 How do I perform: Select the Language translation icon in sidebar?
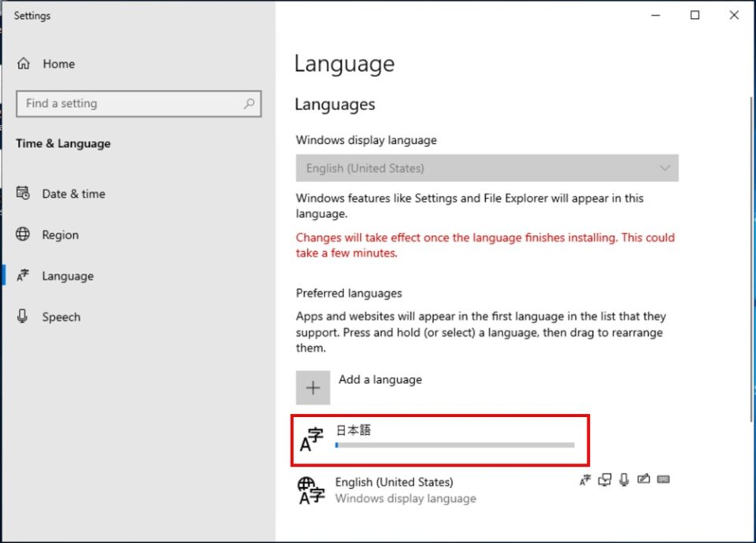[x=24, y=275]
